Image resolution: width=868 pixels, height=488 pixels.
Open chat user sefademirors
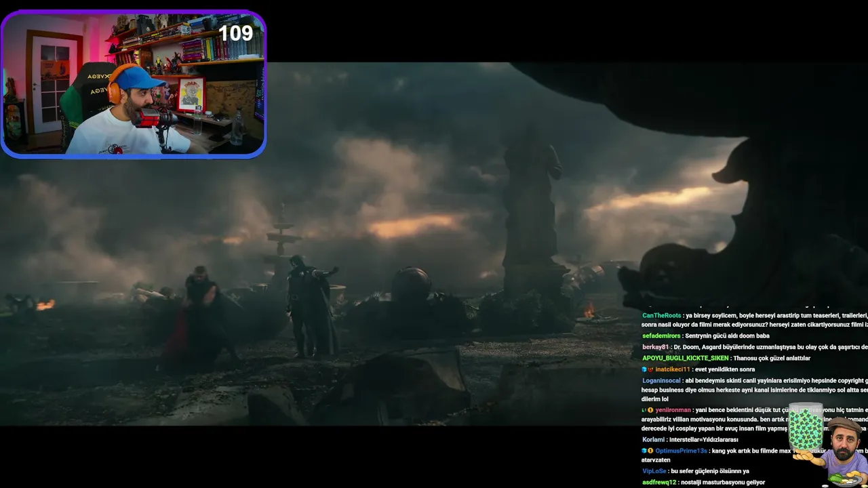(x=662, y=335)
